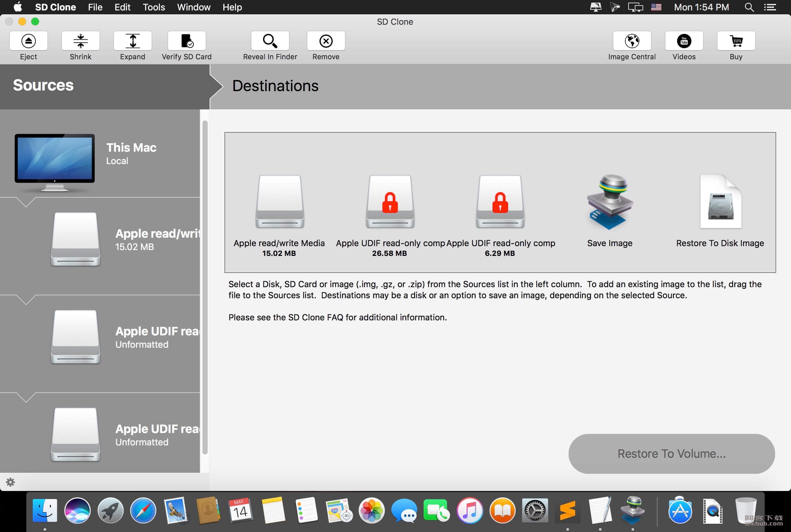Screen dimensions: 791x532
Task: Select the Expand tool
Action: coord(132,41)
